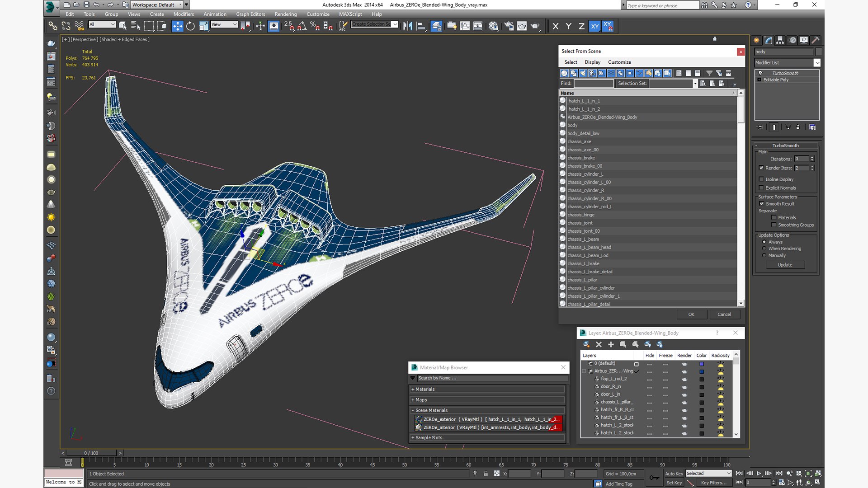Click Create New Layer icon in Layer dialog

click(x=586, y=344)
